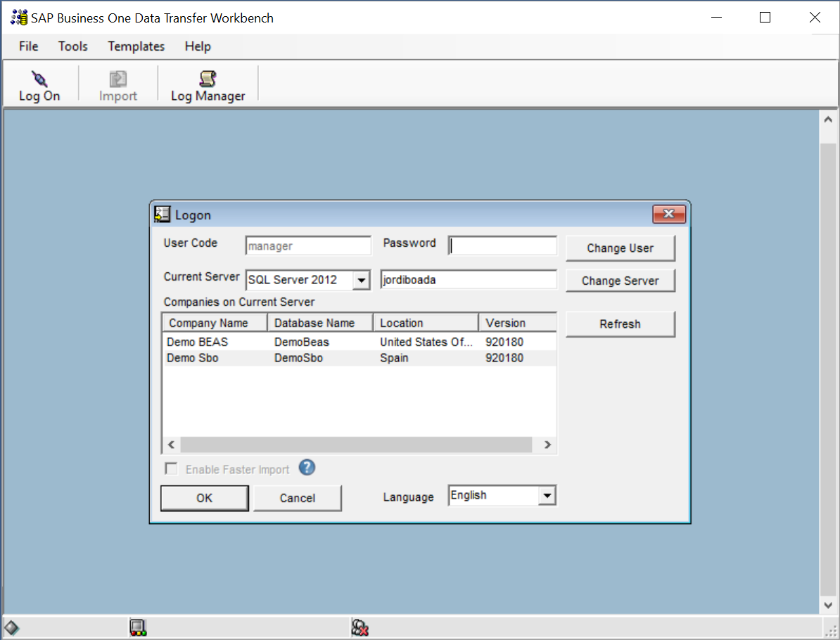Select the Demo Sbo company row
The image size is (840, 640).
click(x=359, y=358)
